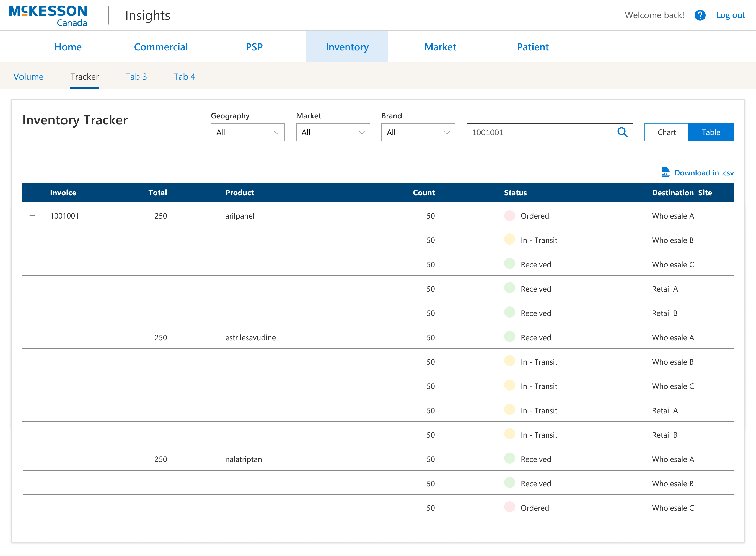
Task: Click the Log out link
Action: click(x=731, y=15)
